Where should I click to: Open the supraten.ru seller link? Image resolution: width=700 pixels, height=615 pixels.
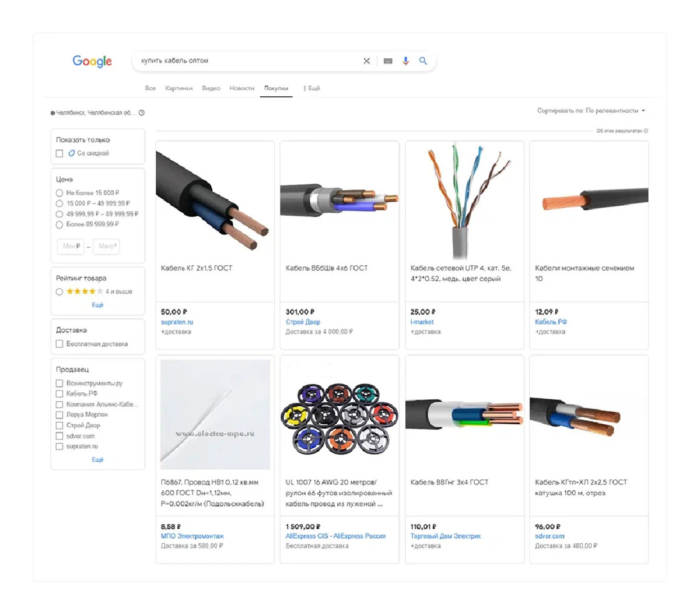click(x=177, y=322)
